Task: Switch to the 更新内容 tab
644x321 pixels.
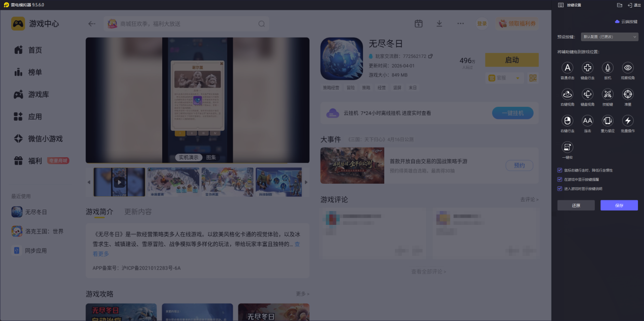Action: (139, 212)
